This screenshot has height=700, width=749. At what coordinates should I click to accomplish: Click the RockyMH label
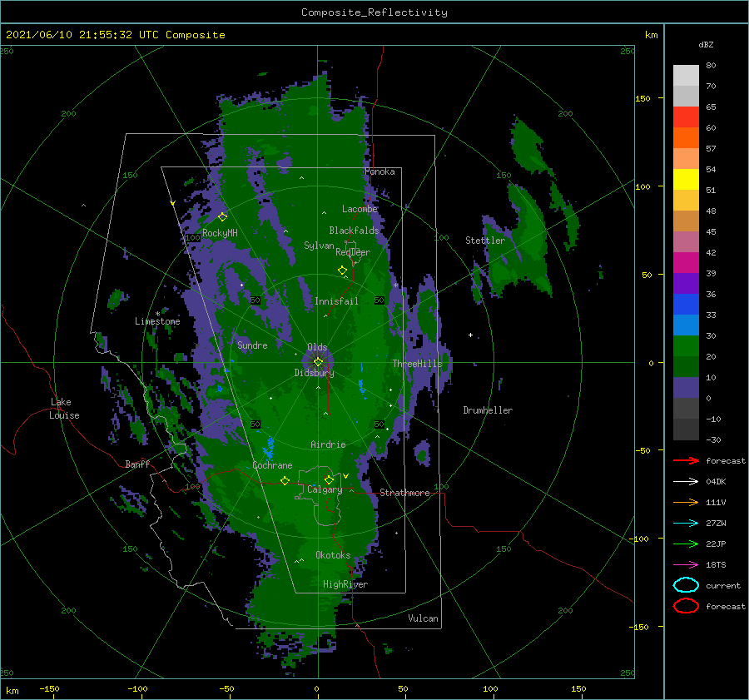[x=220, y=233]
